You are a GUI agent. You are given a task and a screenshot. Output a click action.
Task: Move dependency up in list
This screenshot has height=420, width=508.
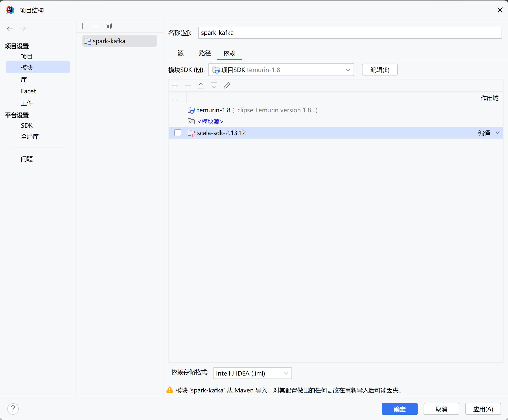click(x=201, y=85)
